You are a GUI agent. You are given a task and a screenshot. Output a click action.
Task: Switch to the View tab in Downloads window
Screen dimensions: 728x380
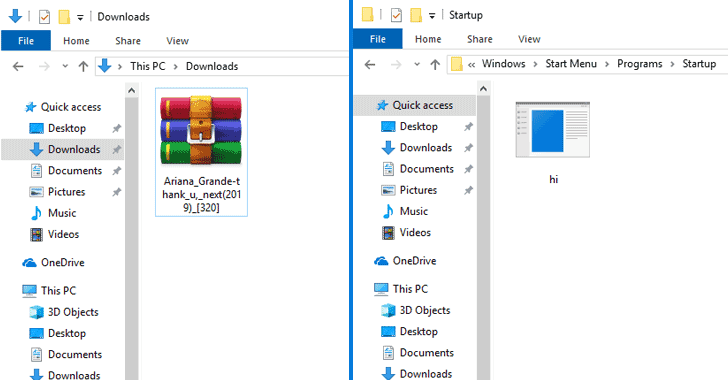177,41
